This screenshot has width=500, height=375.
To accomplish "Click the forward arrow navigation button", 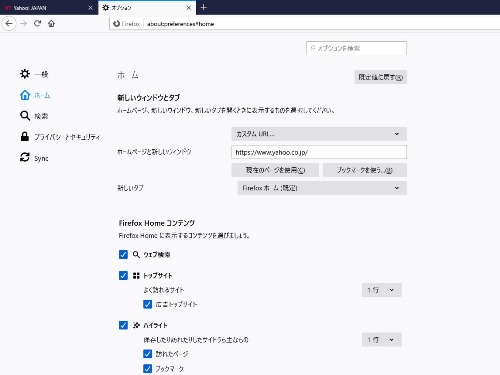I will tap(23, 24).
